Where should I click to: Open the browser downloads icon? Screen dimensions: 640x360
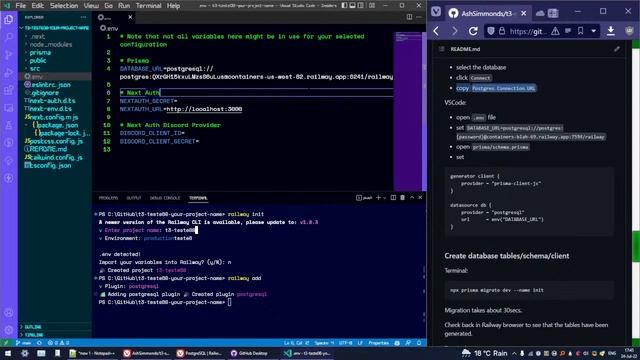click(x=611, y=31)
